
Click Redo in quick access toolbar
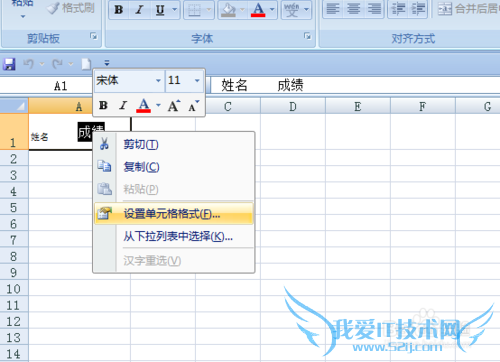point(57,64)
